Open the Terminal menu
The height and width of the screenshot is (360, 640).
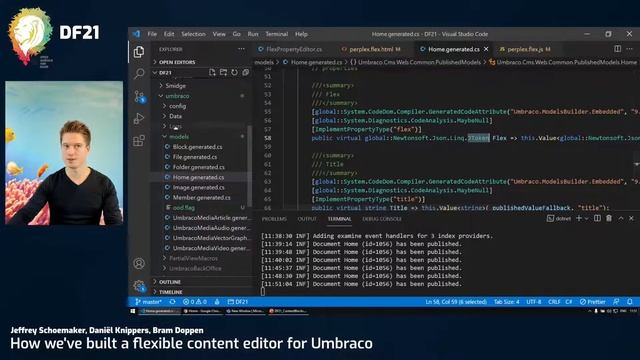[x=277, y=34]
